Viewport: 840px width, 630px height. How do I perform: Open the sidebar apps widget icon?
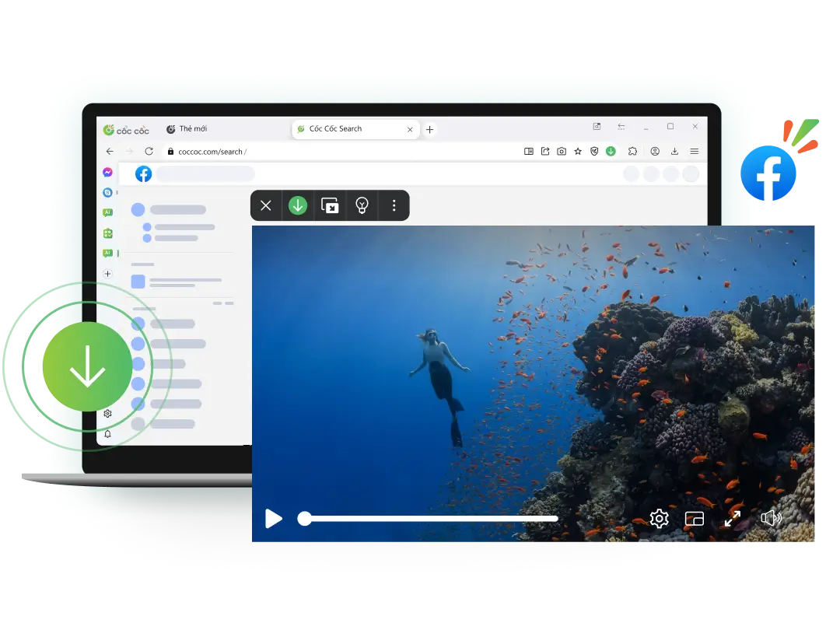[x=107, y=233]
